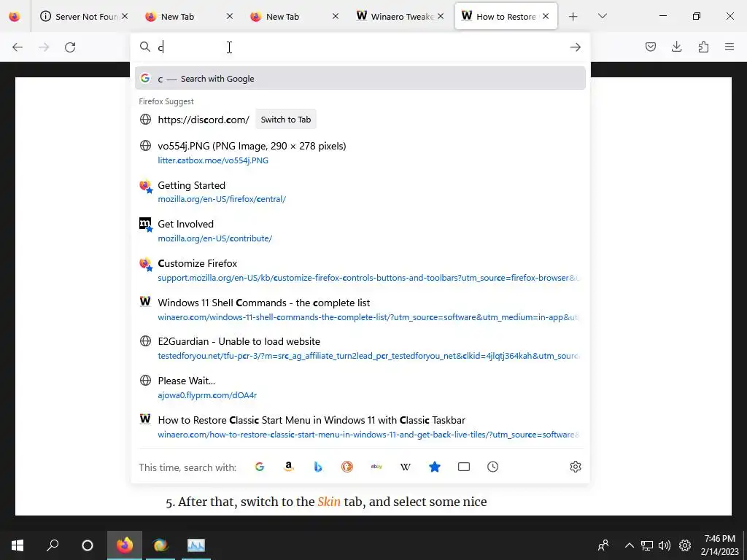Open Windows 11 Shell Commands suggestion
Screen dimensions: 747x560
[360, 309]
